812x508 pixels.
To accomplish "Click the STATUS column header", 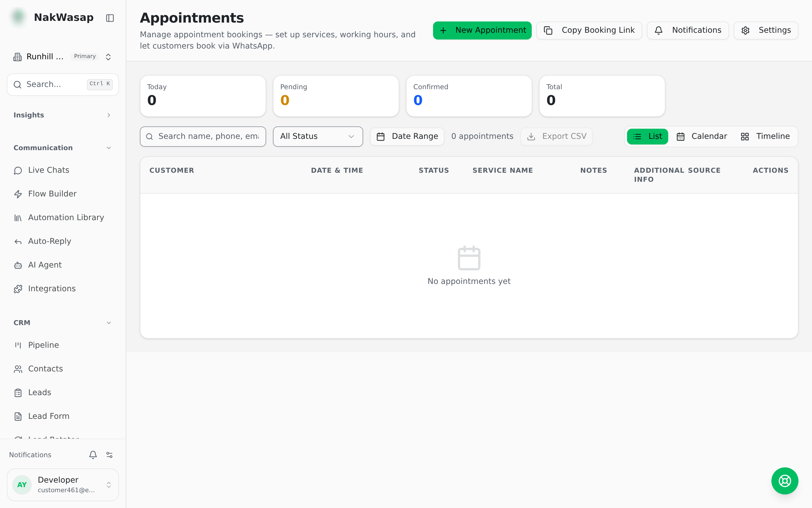I will (x=434, y=170).
